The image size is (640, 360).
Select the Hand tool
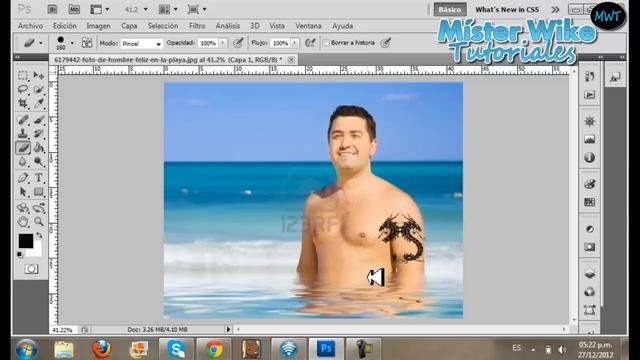pyautogui.click(x=23, y=222)
